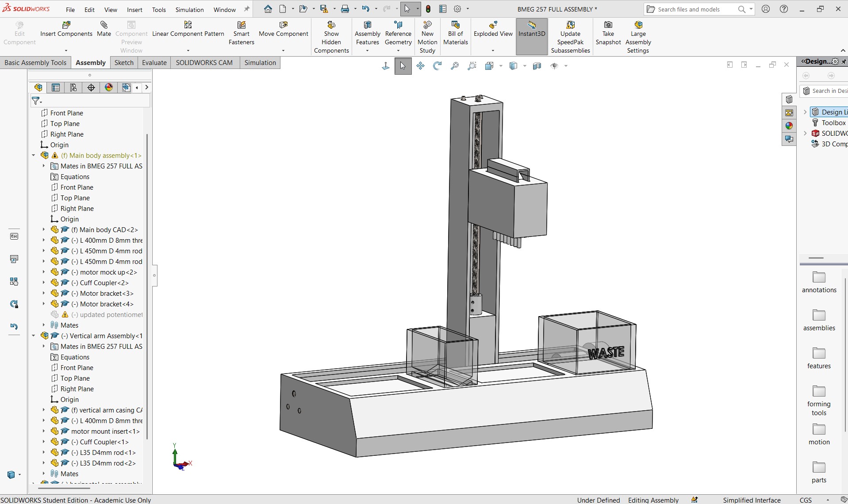Switch to the Evaluate tab

click(x=154, y=63)
